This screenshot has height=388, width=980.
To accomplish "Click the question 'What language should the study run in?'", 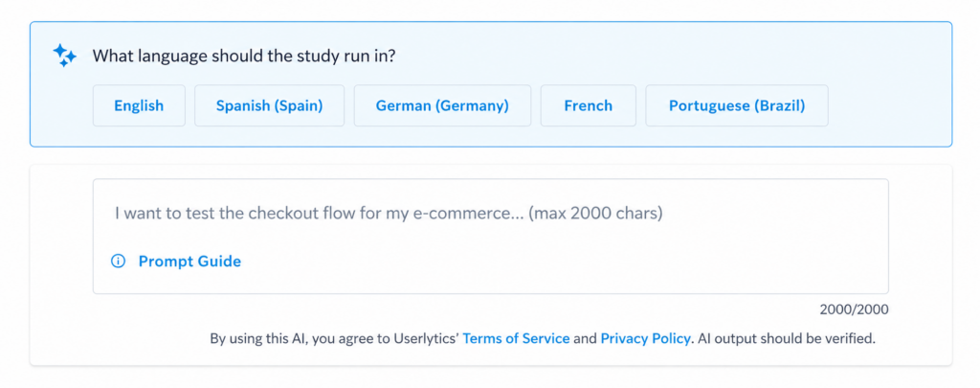I will click(244, 56).
